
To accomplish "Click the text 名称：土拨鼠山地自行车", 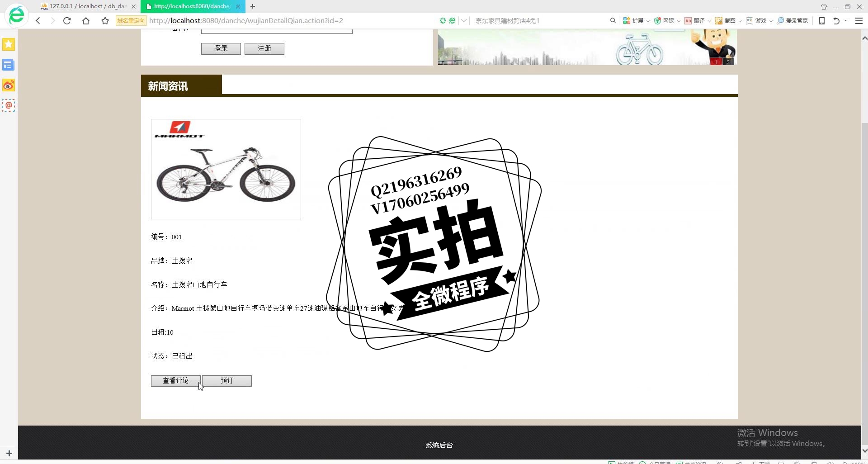I will [x=189, y=285].
